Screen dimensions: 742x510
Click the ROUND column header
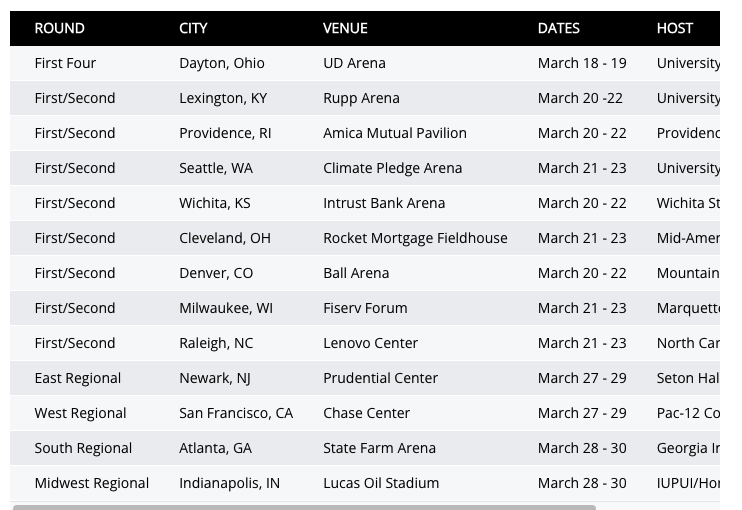pyautogui.click(x=59, y=28)
